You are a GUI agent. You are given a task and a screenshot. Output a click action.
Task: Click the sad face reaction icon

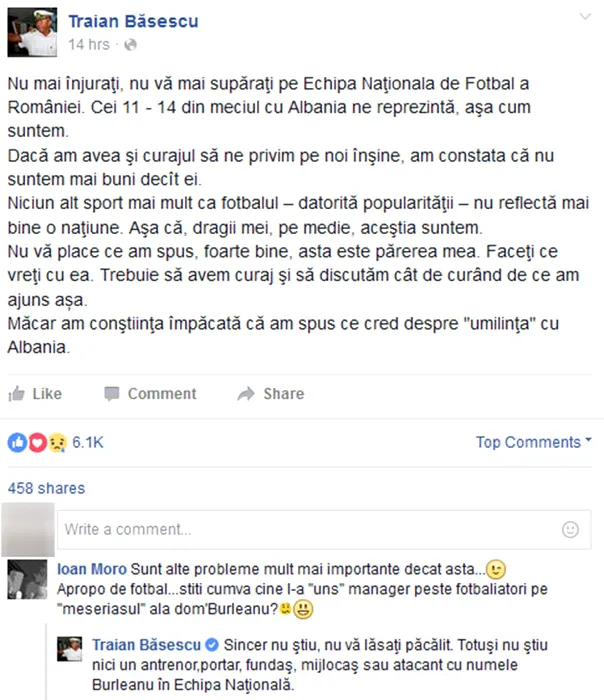click(x=58, y=443)
